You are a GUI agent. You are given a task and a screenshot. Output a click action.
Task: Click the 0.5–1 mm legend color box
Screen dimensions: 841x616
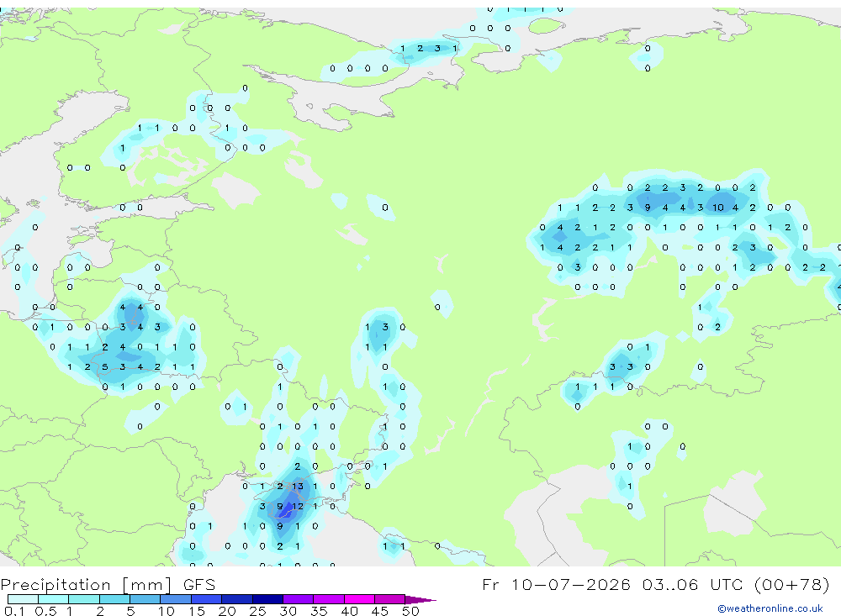[54, 599]
